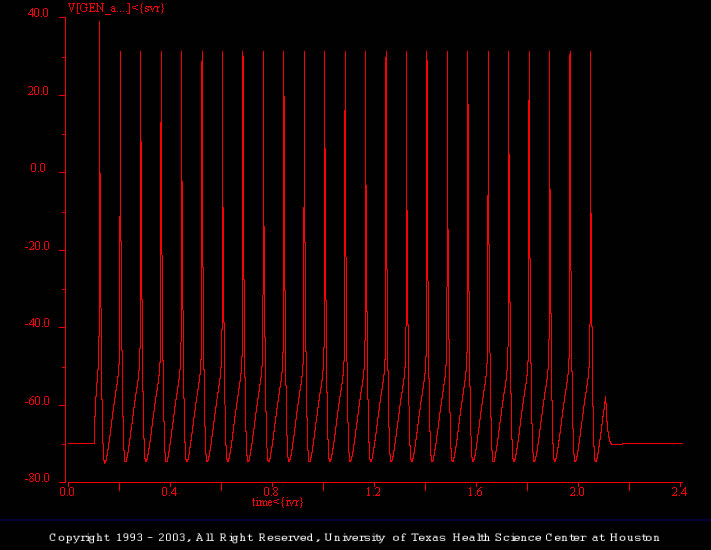
Task: Click the 2.0 x-axis tick label
Action: tap(578, 492)
